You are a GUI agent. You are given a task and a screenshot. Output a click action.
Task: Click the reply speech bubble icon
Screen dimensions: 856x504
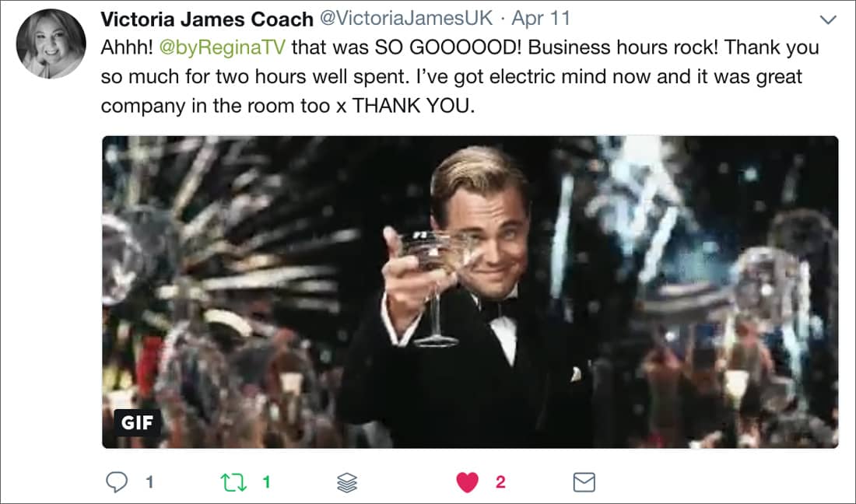(116, 481)
